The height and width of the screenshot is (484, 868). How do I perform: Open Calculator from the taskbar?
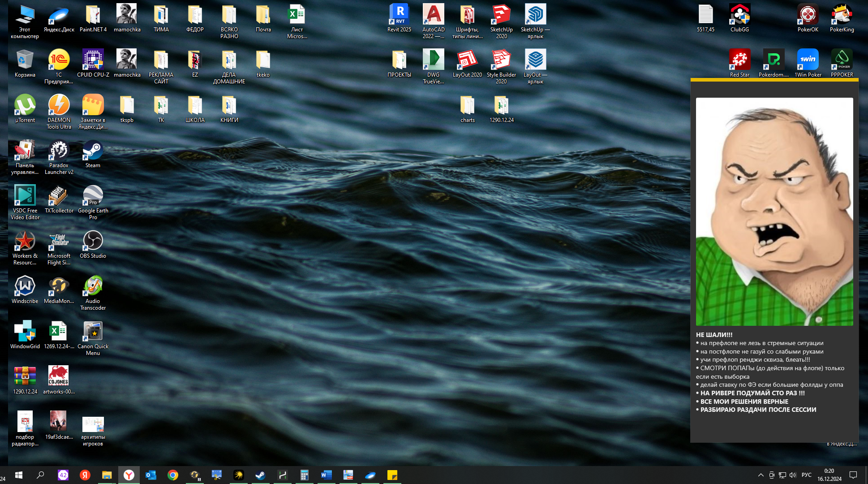[x=304, y=475]
